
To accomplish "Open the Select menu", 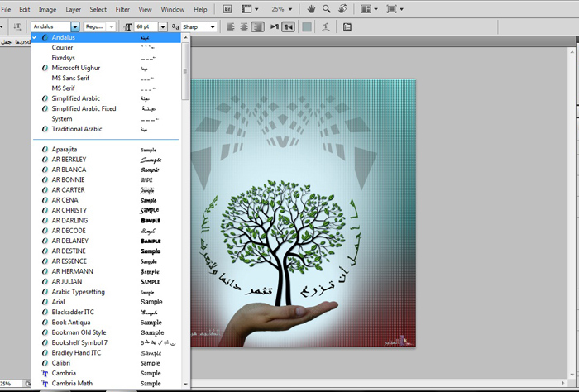I will (98, 9).
